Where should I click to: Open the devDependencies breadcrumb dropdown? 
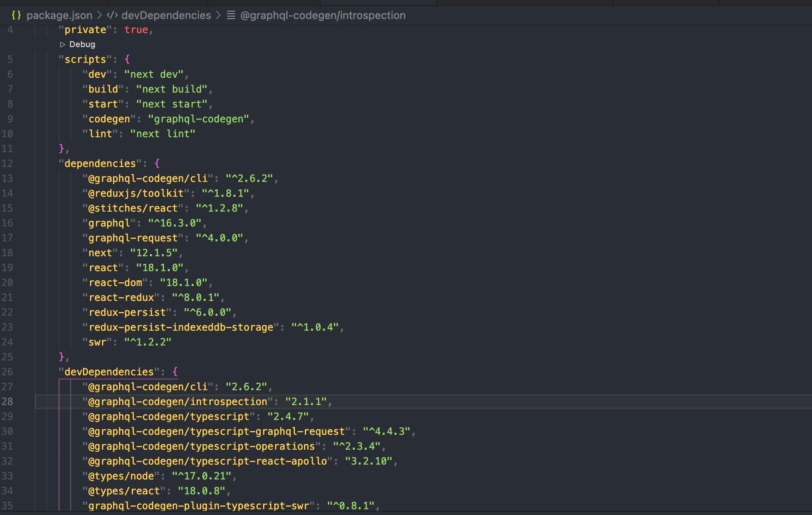(166, 15)
